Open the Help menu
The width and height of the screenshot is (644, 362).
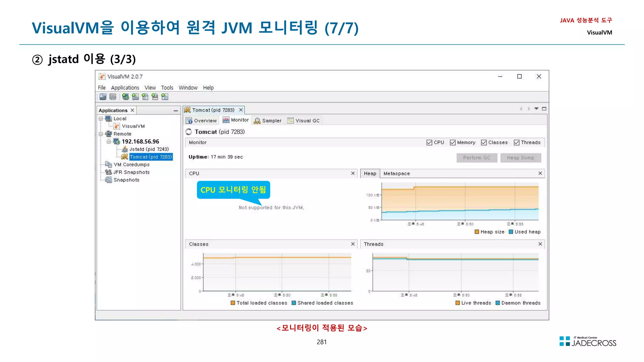[x=208, y=88]
